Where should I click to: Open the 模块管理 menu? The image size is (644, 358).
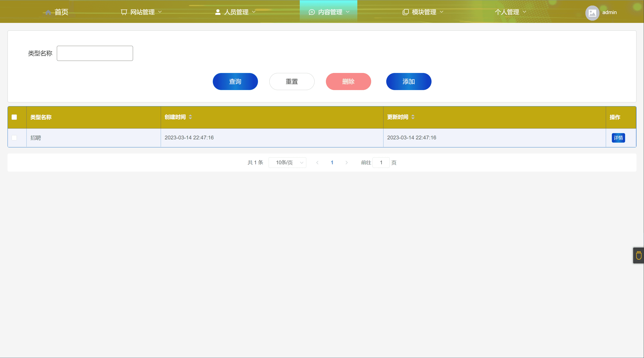424,12
